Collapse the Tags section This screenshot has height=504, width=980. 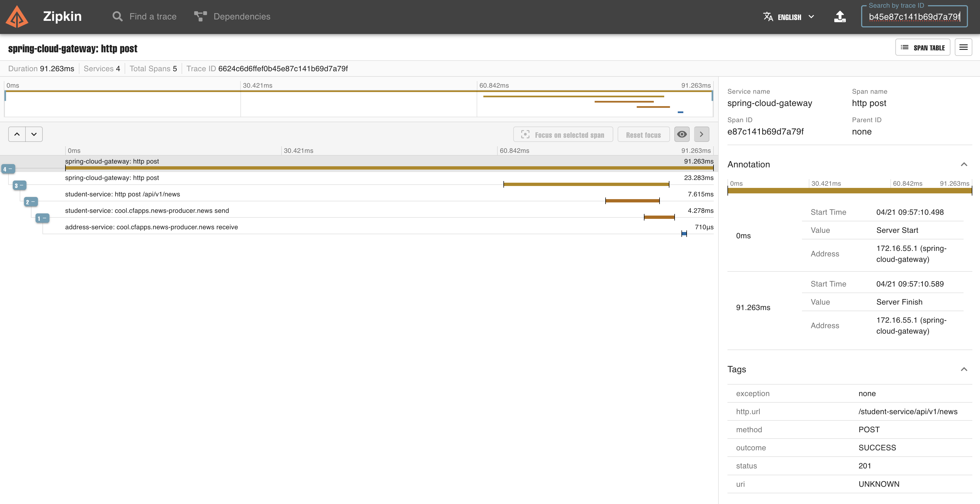pyautogui.click(x=964, y=369)
